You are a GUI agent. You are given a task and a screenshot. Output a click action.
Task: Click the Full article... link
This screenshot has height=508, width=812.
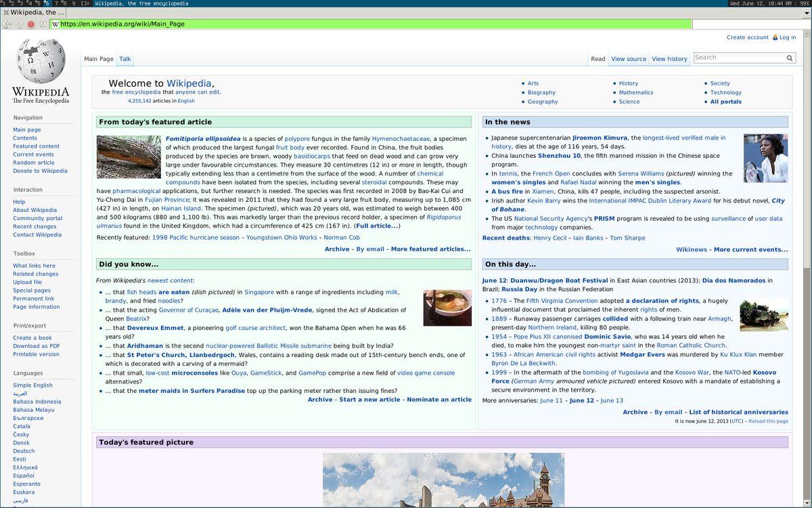pyautogui.click(x=377, y=226)
